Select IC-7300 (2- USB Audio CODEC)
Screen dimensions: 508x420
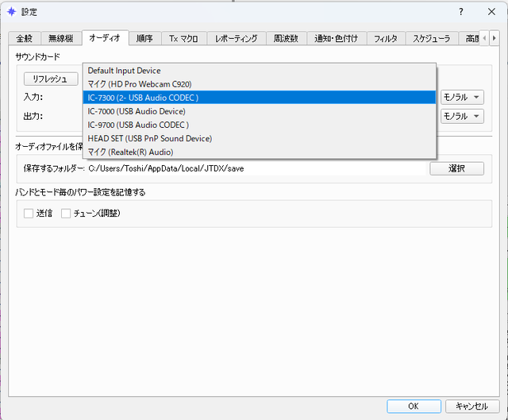point(260,98)
